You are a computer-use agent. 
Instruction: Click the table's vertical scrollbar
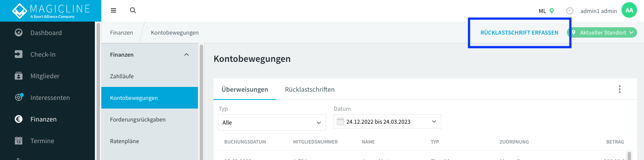629,155
